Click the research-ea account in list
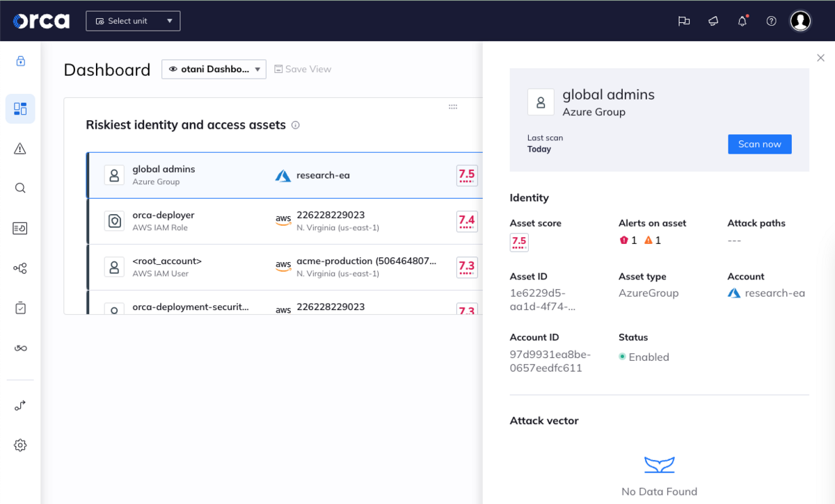Viewport: 835px width, 504px height. 323,175
